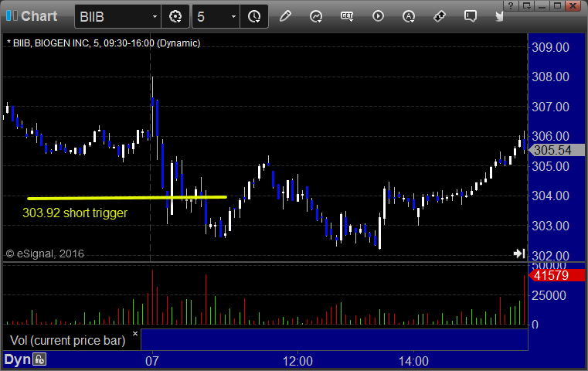Click the Twitter bird share icon
The width and height of the screenshot is (588, 371).
point(499,16)
